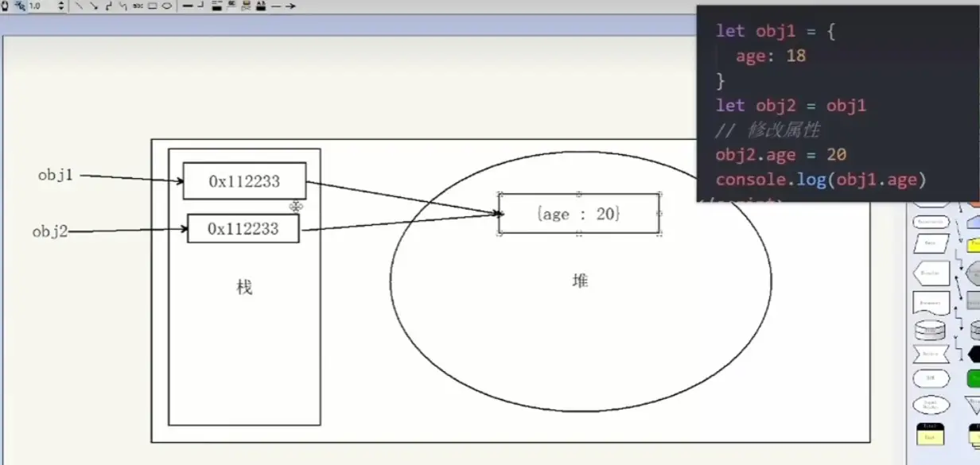Select the {age : 20} box in diagram
The height and width of the screenshot is (465, 980).
pyautogui.click(x=579, y=214)
